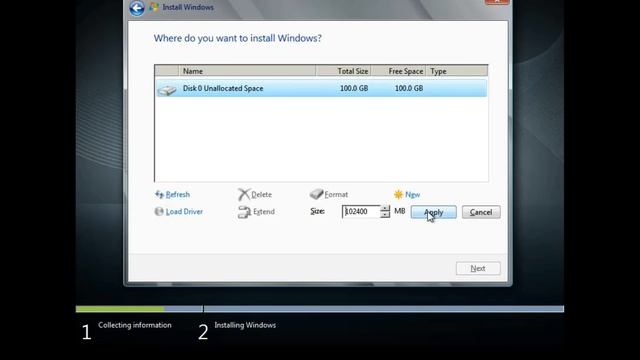Click the 'Collecting information' step label
640x360 pixels.
coord(135,325)
